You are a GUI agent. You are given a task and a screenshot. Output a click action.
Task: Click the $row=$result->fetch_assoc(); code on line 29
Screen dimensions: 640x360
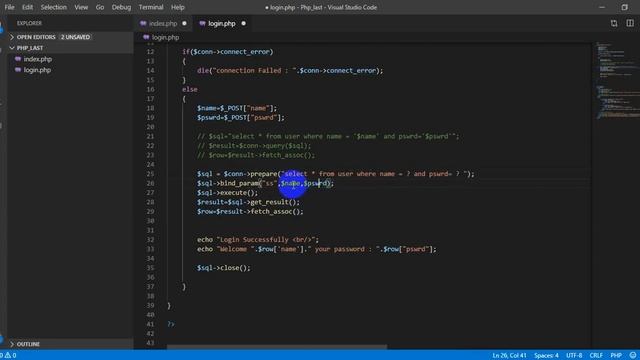(250, 212)
